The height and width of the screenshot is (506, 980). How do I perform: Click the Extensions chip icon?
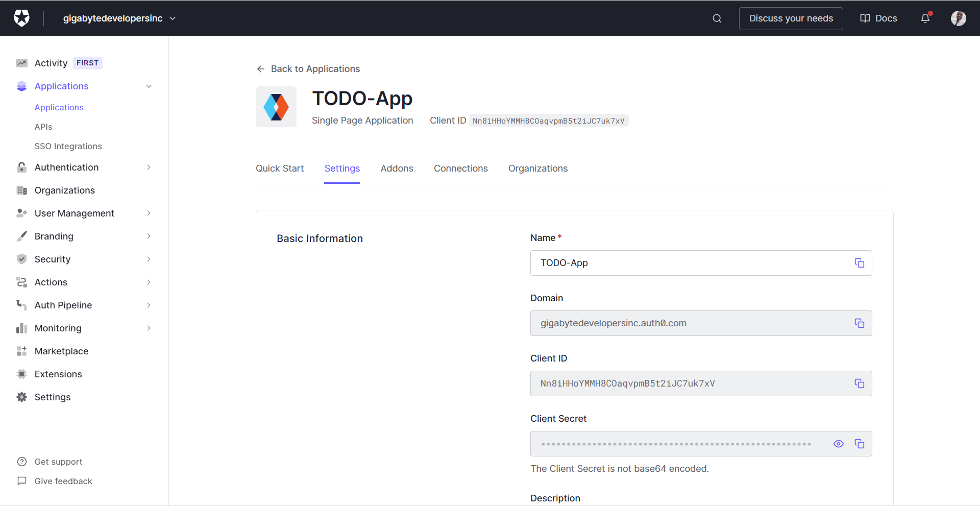pos(21,374)
